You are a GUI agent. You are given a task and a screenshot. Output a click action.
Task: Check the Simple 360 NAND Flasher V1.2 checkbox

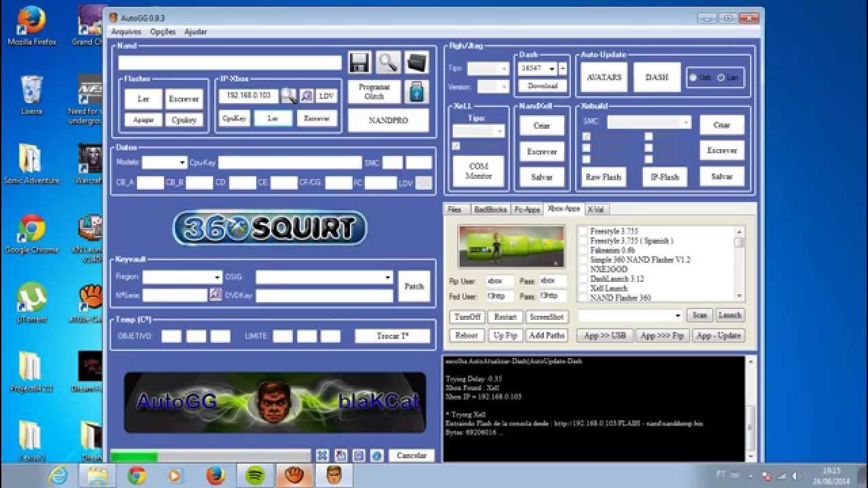click(583, 260)
